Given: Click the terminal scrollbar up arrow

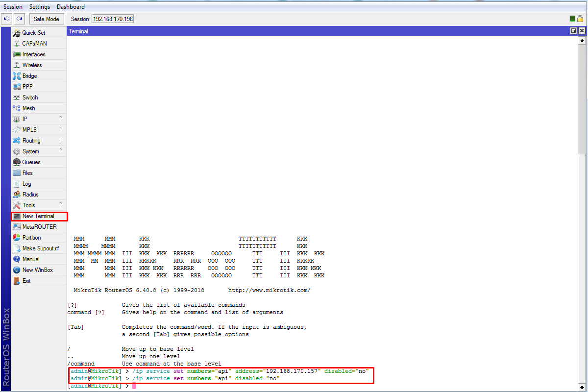Looking at the screenshot, I should click(x=582, y=41).
